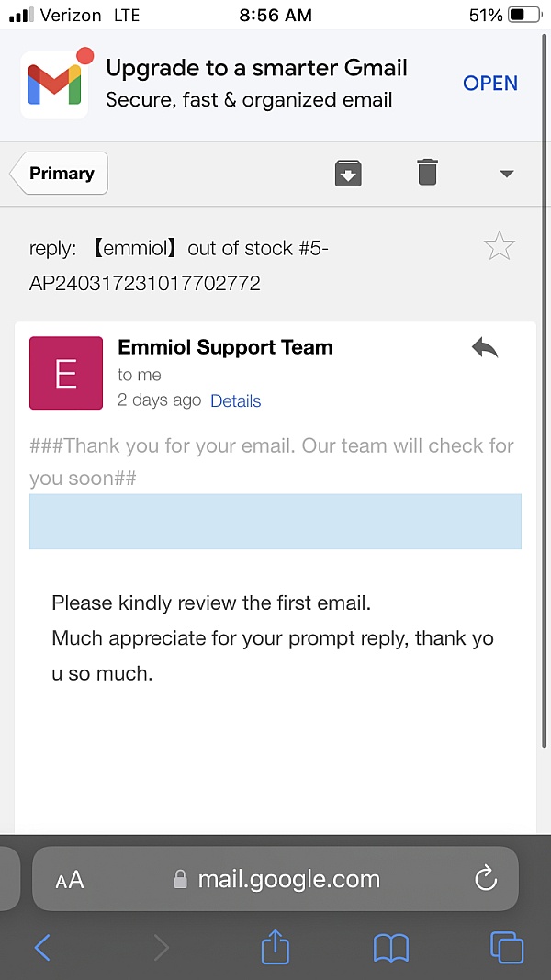Tap the Emmiol sender avatar

[66, 373]
